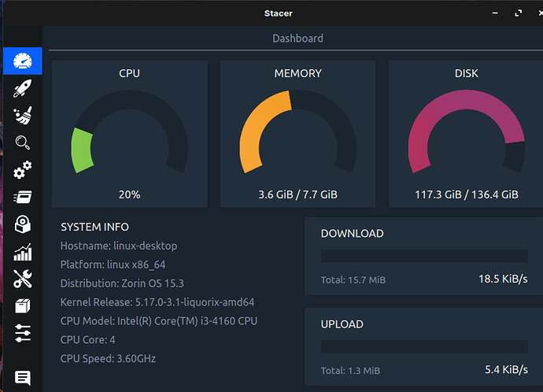This screenshot has width=543, height=392.
Task: Open Uninstaller disc box icon
Action: coord(23,224)
